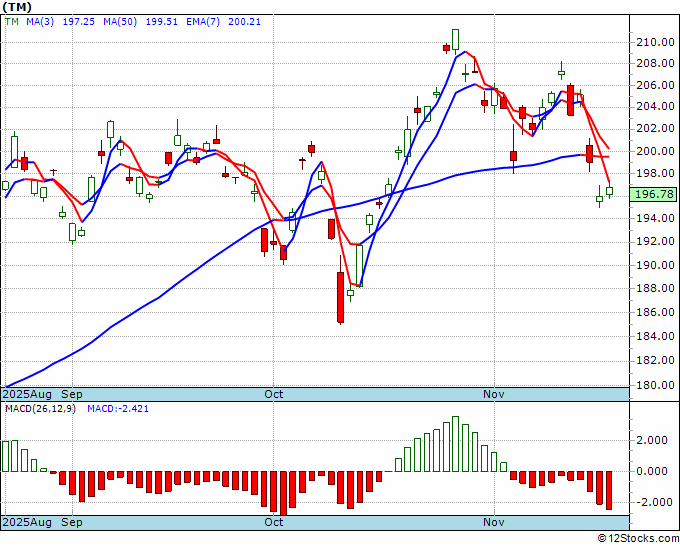Image resolution: width=680 pixels, height=546 pixels.
Task: Click the 2.000 MACD axis label
Action: coord(652,440)
